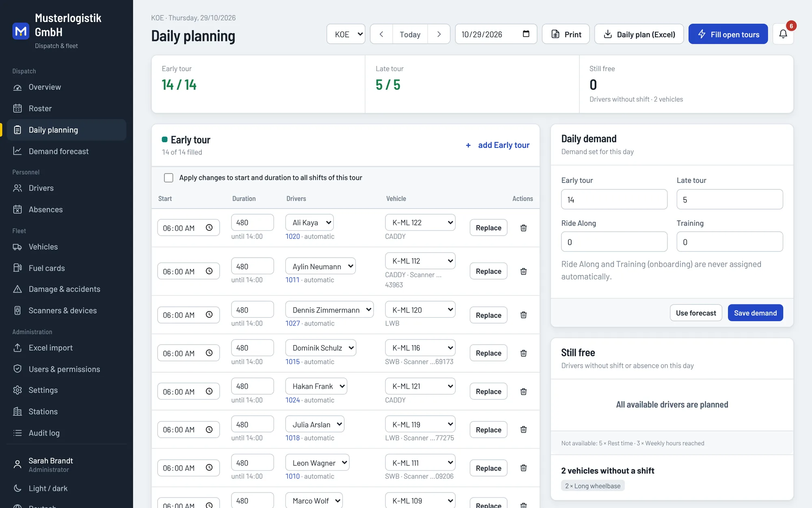Click Fill open tours button
This screenshot has height=508, width=812.
[728, 34]
